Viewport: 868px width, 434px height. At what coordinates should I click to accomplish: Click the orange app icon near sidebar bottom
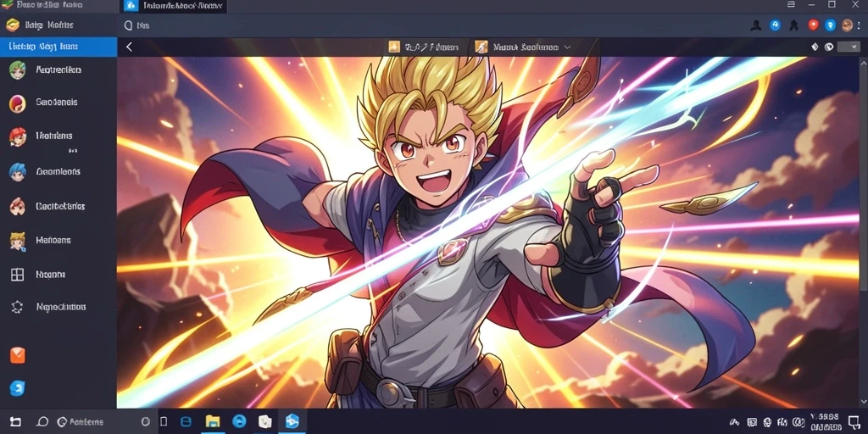click(x=18, y=355)
